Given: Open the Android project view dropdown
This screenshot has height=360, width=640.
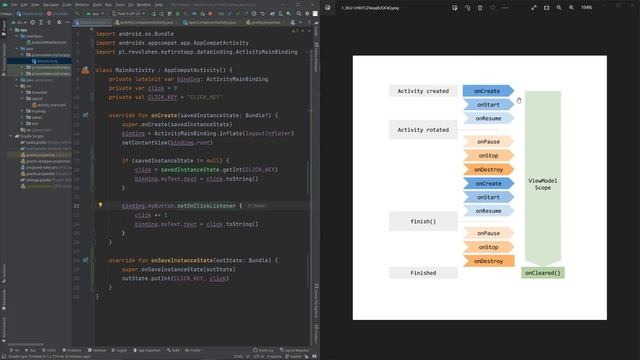Looking at the screenshot, I should pyautogui.click(x=19, y=22).
